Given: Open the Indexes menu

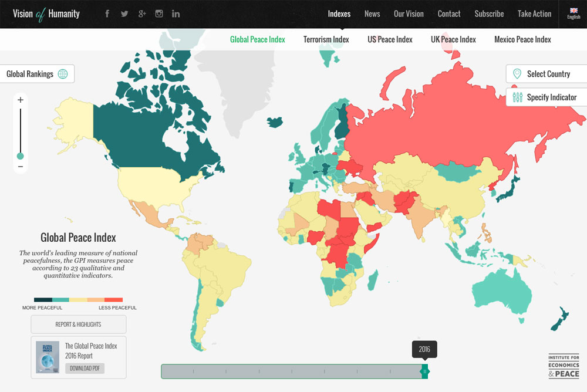Looking at the screenshot, I should click(339, 14).
